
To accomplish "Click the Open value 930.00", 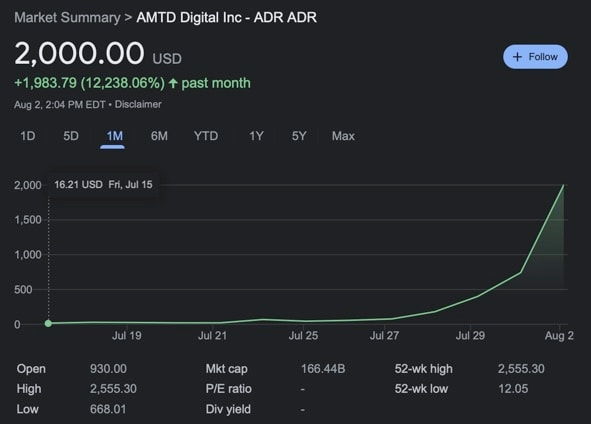I will (108, 369).
